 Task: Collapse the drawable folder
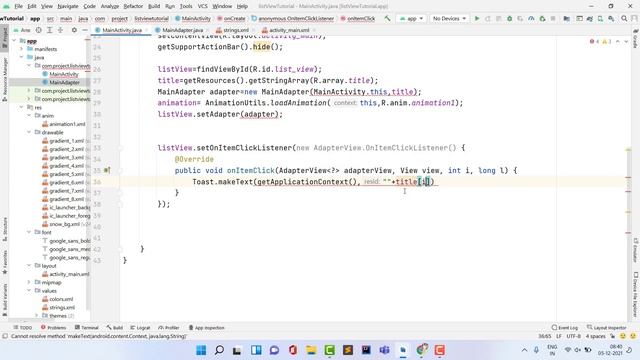29,132
